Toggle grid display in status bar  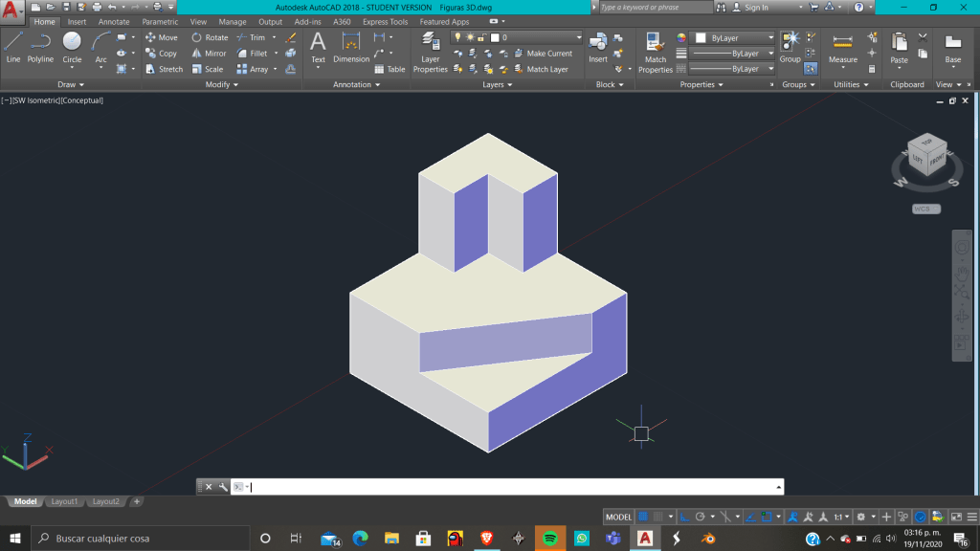[643, 517]
